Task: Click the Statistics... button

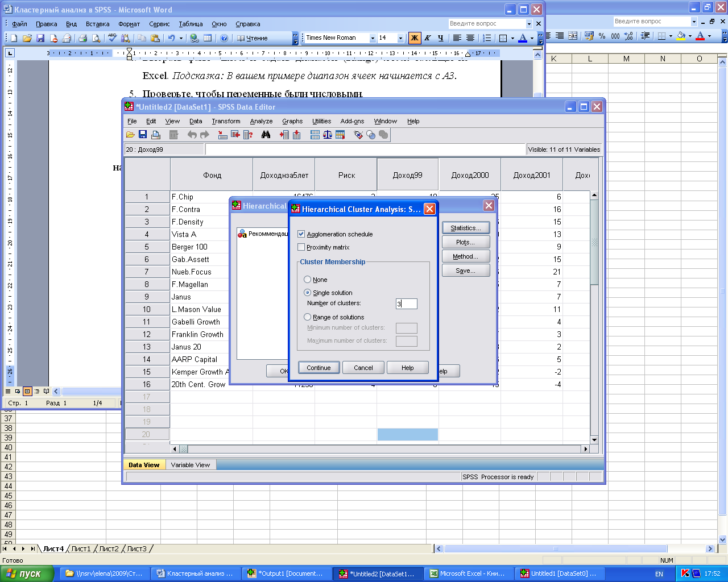Action: click(466, 228)
